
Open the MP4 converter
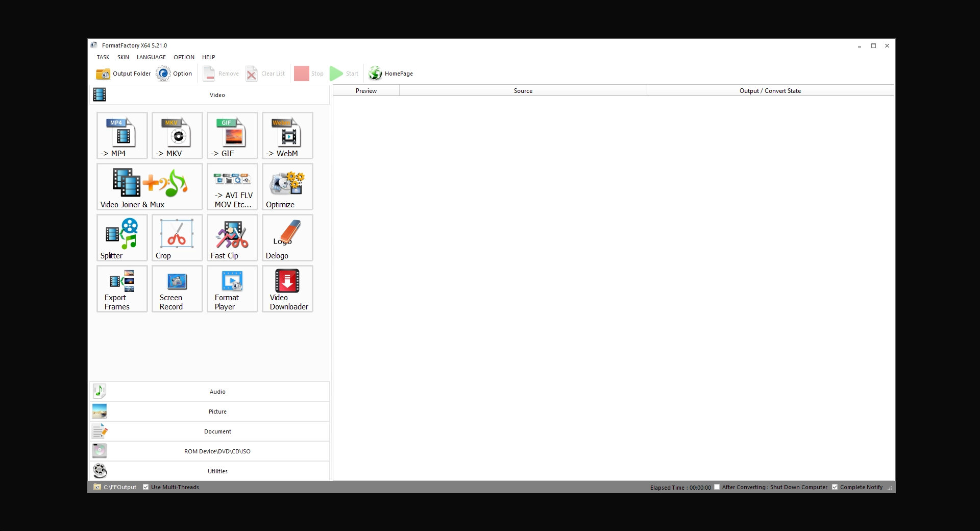coord(121,136)
